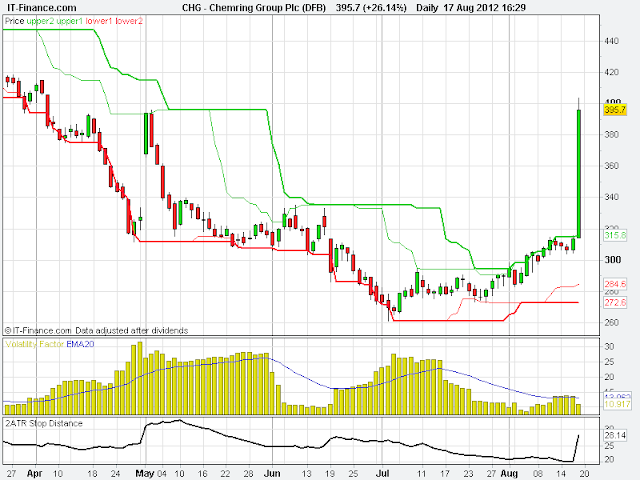Click the 'Price' legend label
The image size is (640, 480).
pos(14,21)
